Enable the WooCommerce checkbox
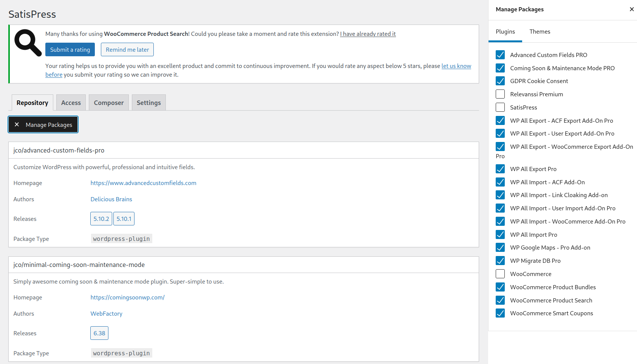This screenshot has height=364, width=637. pos(500,274)
